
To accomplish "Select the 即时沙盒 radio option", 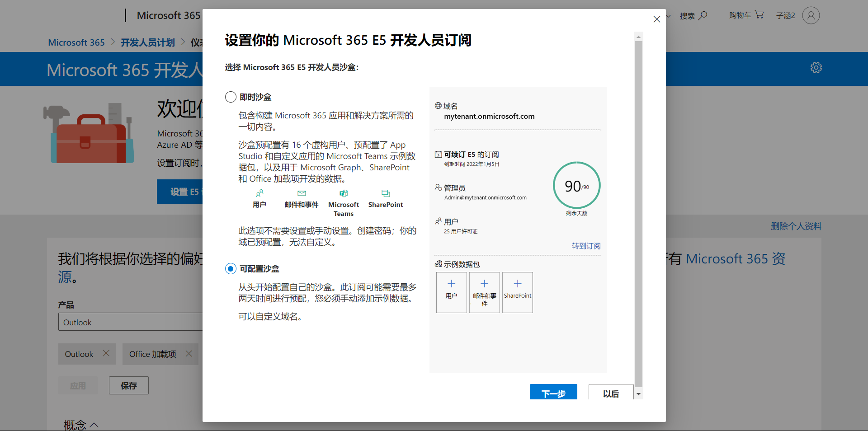I will [x=231, y=97].
